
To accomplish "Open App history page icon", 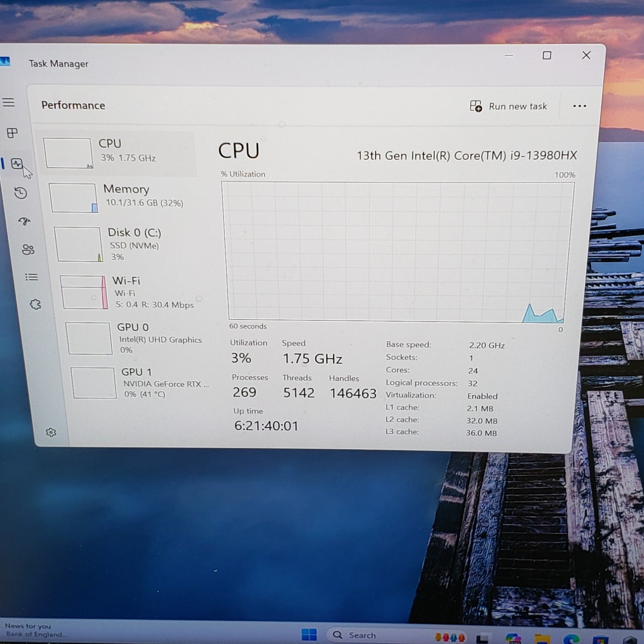I will [x=21, y=193].
